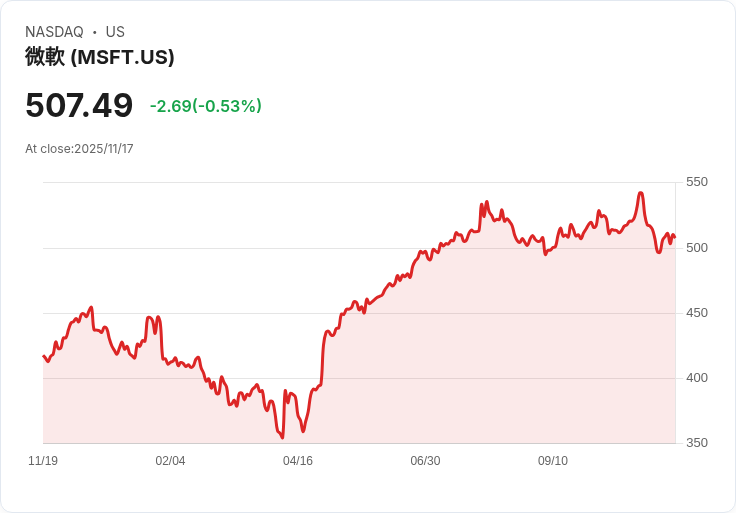The image size is (736, 513).
Task: Click the lowest dip of the price line
Action: [283, 437]
